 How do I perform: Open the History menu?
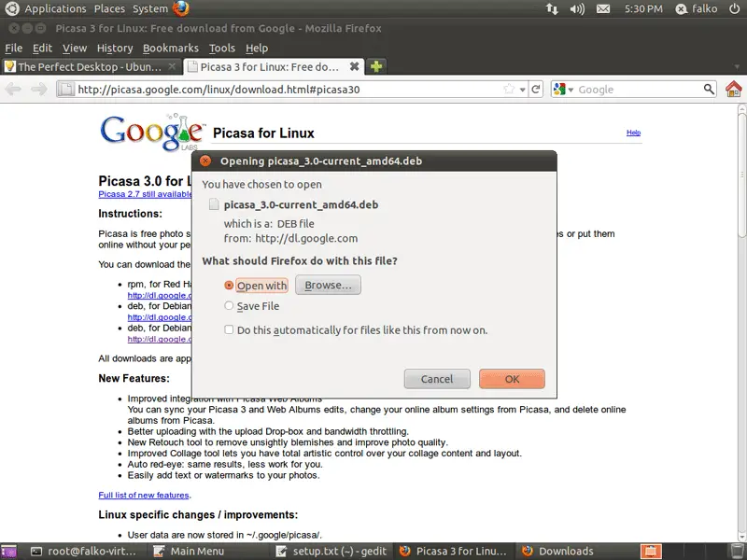[115, 49]
